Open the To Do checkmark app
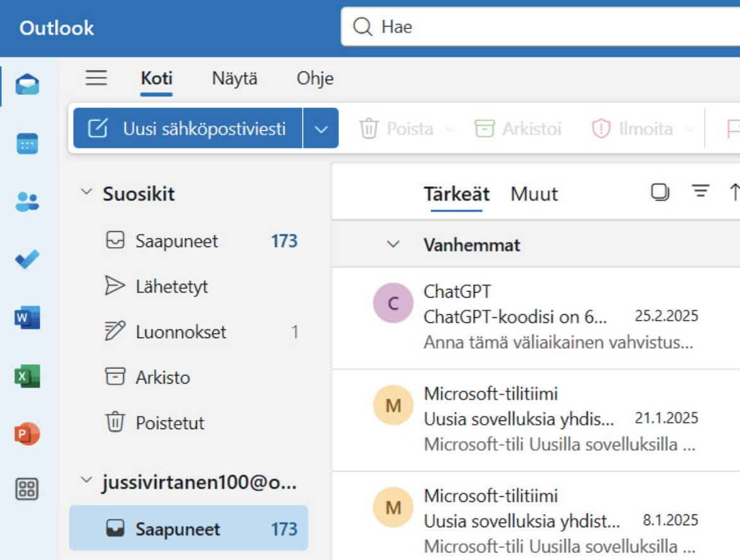This screenshot has height=560, width=740. pyautogui.click(x=27, y=259)
